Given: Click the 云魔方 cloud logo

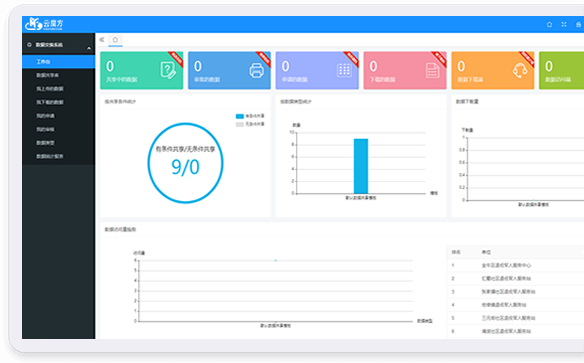Looking at the screenshot, I should pyautogui.click(x=44, y=24).
